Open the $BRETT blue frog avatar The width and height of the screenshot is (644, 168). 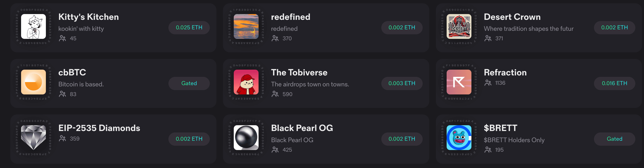pyautogui.click(x=459, y=137)
